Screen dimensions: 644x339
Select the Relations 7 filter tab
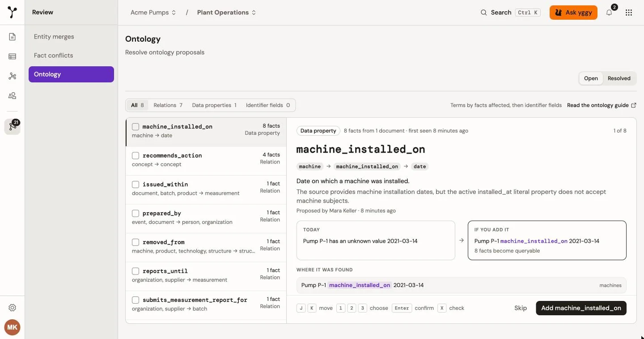168,105
